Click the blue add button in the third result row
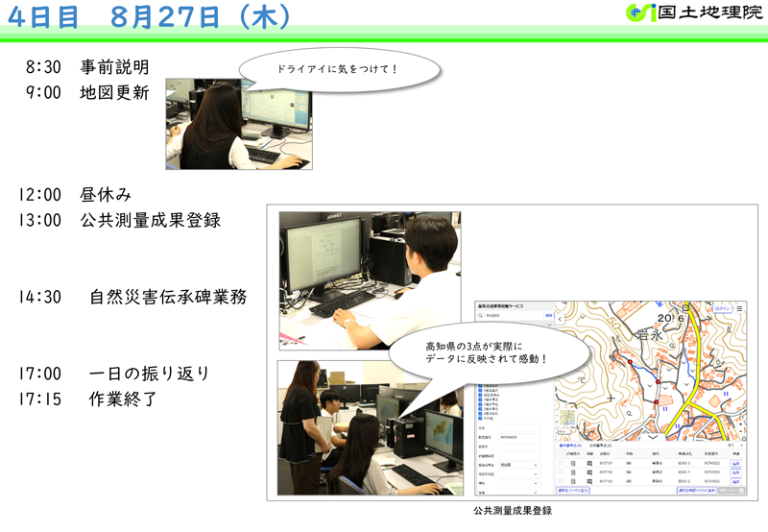 735,482
